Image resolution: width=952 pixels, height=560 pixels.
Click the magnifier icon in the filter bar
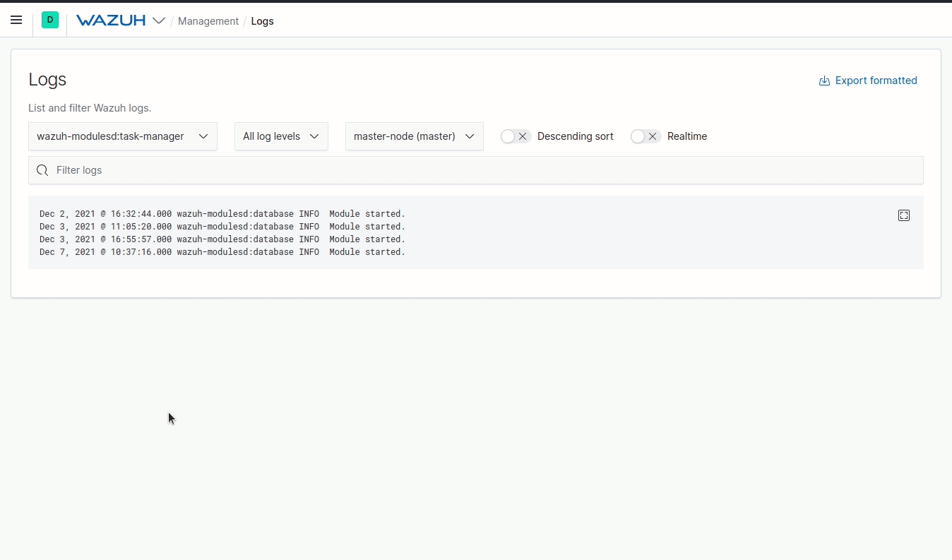point(42,170)
